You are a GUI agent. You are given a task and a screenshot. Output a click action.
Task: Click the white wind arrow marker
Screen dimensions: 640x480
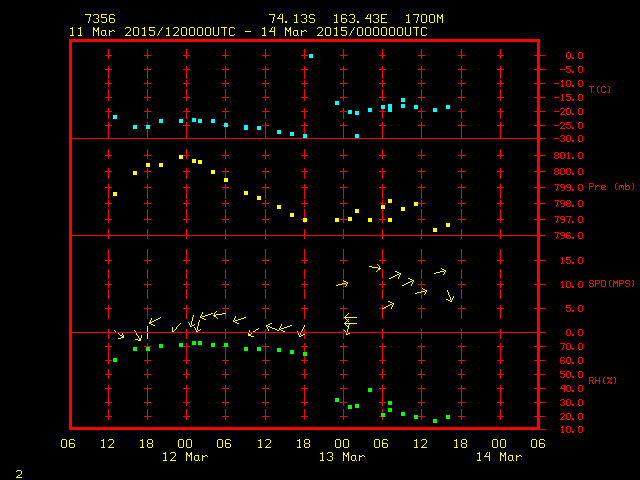point(349,320)
